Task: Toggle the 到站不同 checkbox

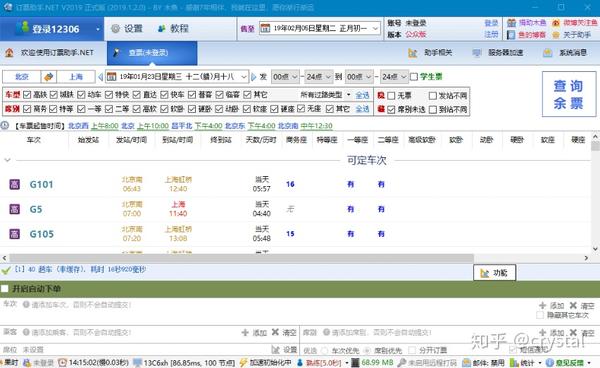Action: point(433,110)
